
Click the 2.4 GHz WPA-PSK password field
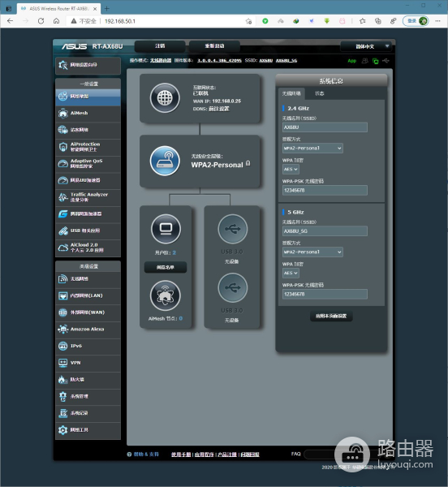pos(325,191)
